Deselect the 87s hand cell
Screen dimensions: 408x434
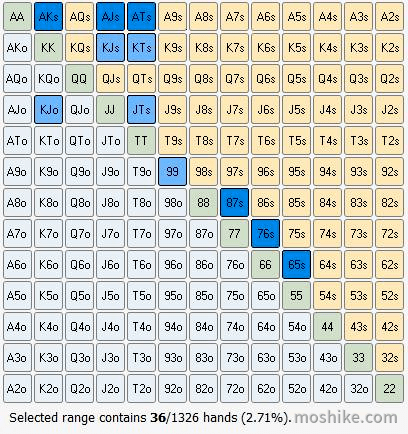(x=234, y=203)
